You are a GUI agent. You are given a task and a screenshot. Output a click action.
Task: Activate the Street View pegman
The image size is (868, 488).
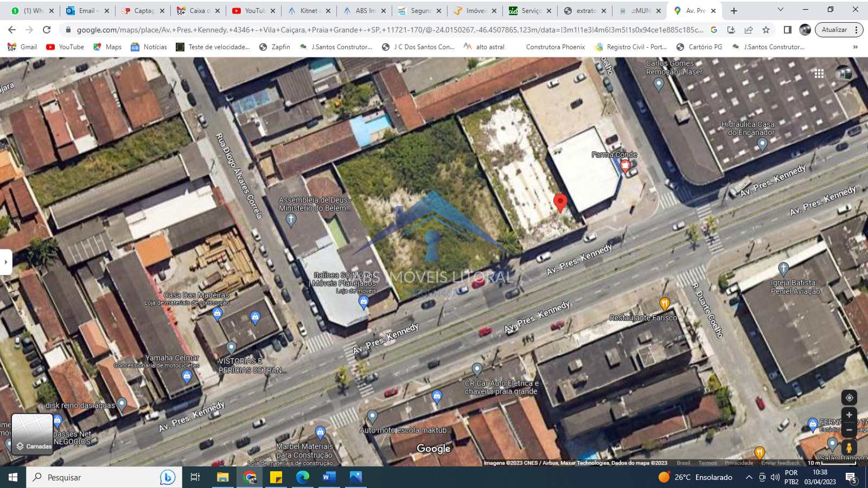click(x=849, y=448)
